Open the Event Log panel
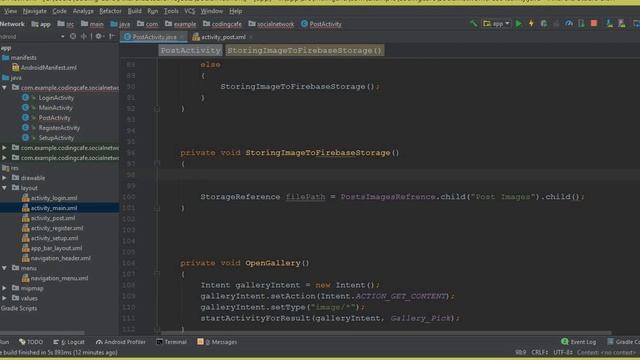This screenshot has height=360, width=640. click(x=579, y=342)
